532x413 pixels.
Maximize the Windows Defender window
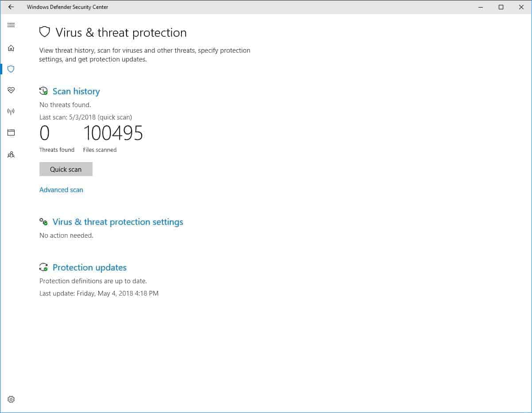501,7
